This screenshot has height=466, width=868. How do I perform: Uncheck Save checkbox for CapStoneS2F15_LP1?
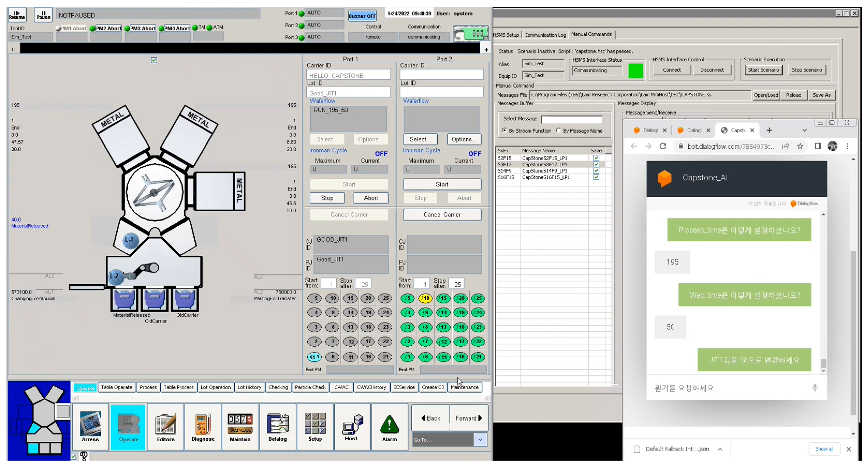coord(596,158)
